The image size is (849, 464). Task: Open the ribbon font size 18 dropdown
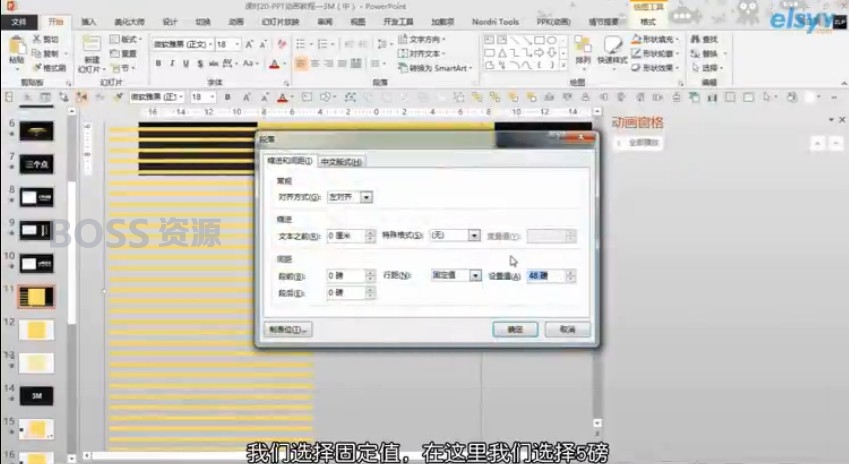tap(237, 44)
